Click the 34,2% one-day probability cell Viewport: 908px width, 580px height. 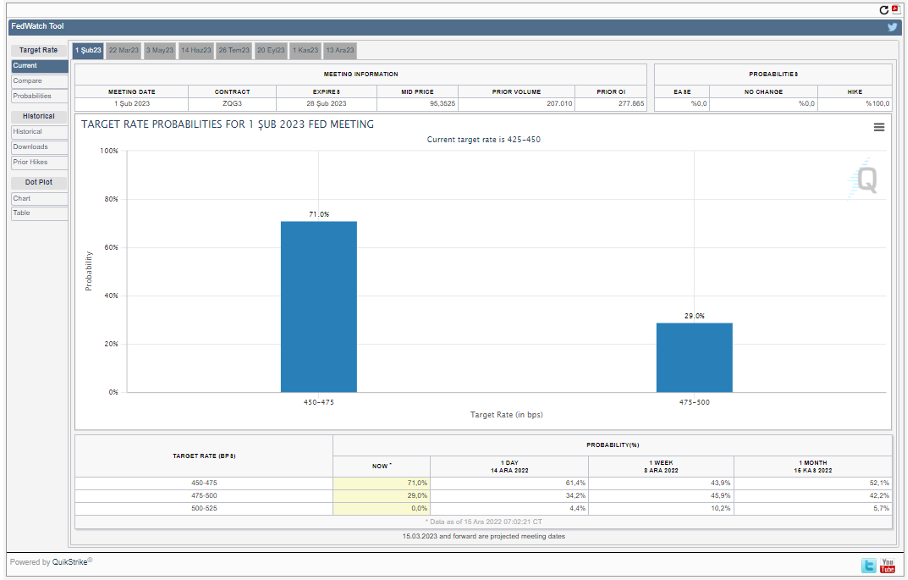(510, 495)
